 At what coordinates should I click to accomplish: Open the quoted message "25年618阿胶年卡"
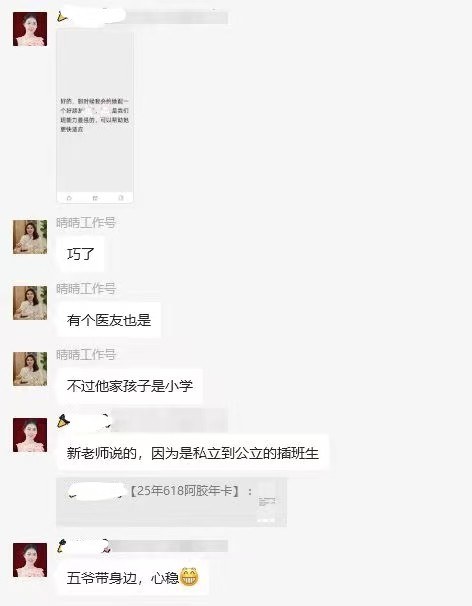172,502
